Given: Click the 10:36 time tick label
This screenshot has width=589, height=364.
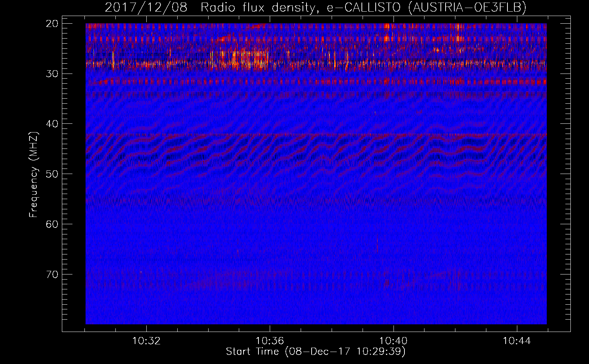Looking at the screenshot, I should 270,341.
